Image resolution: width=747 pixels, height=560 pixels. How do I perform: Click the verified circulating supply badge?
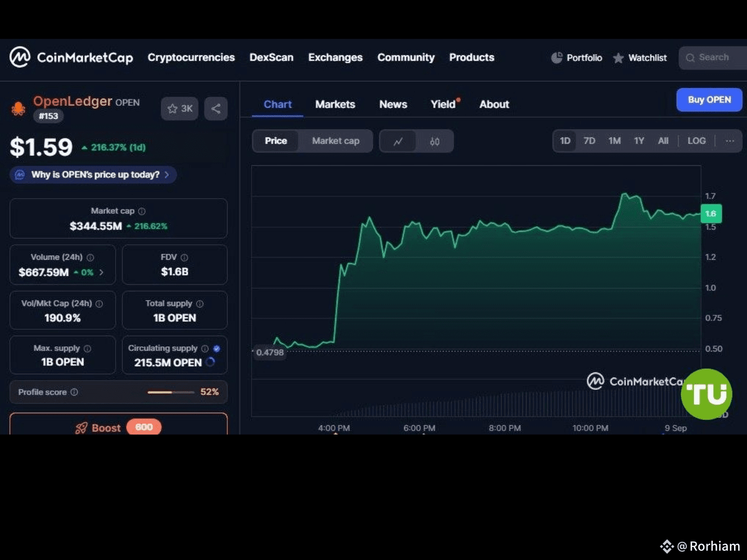(216, 348)
